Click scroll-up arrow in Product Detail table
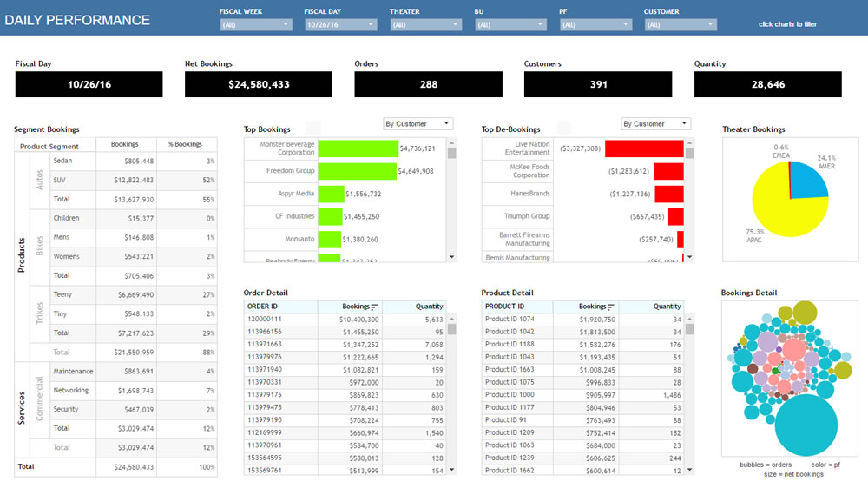The width and height of the screenshot is (868, 488). (x=689, y=318)
